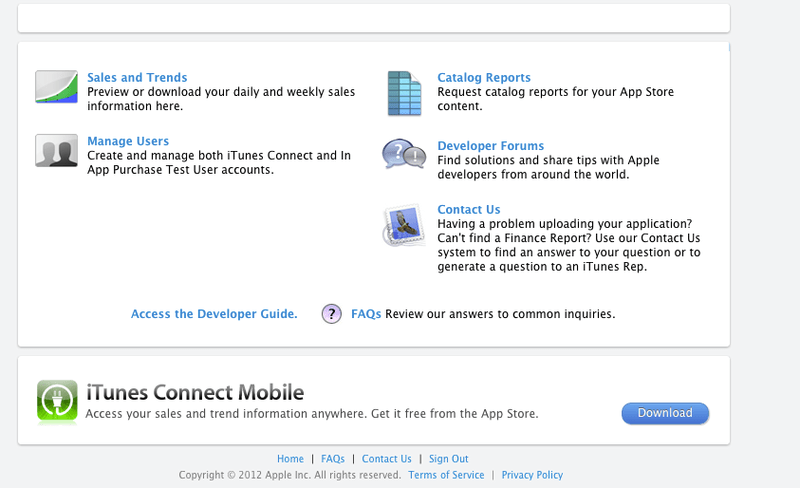Open the Contact Us heading link
This screenshot has height=488, width=800.
469,210
